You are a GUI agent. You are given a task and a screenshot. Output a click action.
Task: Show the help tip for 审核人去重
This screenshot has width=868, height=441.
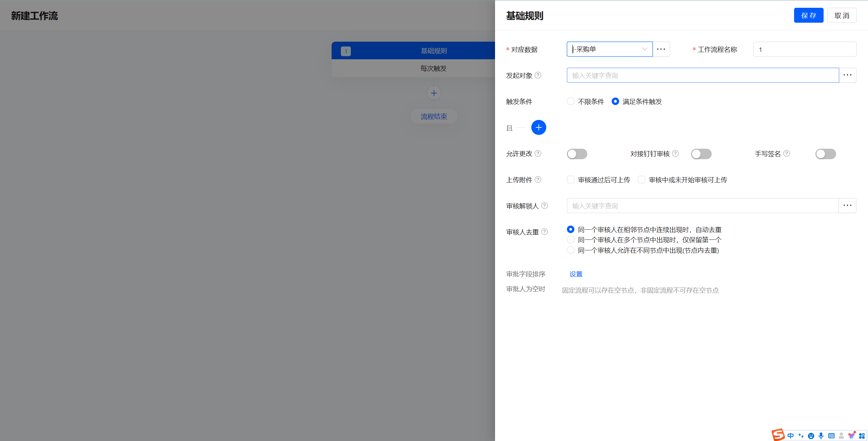(545, 232)
